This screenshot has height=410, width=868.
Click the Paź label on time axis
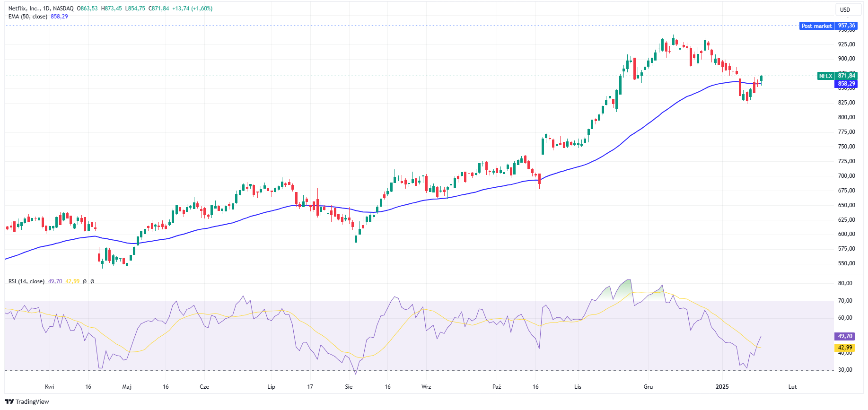[x=497, y=387]
